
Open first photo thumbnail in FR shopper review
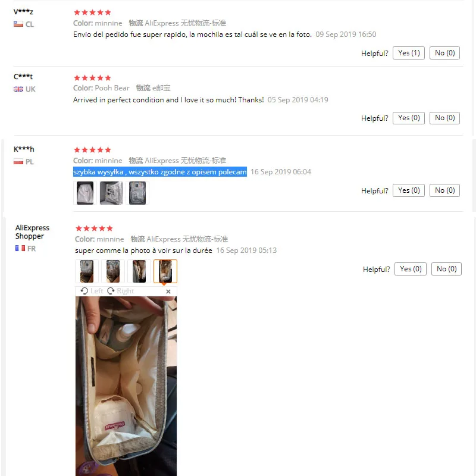[87, 271]
